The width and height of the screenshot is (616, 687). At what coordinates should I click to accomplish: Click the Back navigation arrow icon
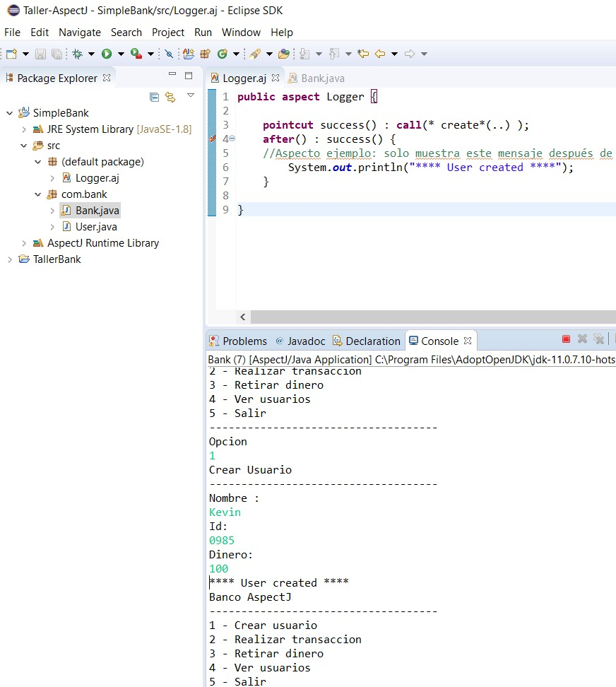(x=380, y=54)
